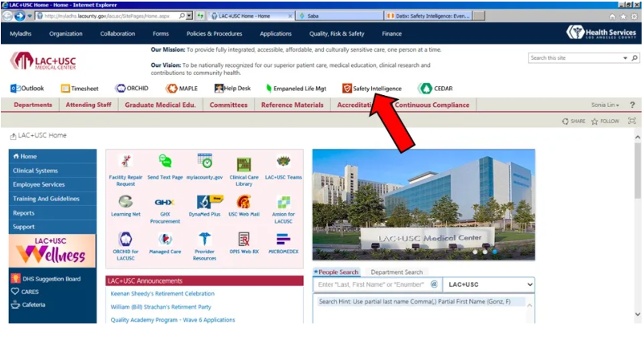644x345 pixels.
Task: Open the CEDAR shortcut
Action: [435, 89]
